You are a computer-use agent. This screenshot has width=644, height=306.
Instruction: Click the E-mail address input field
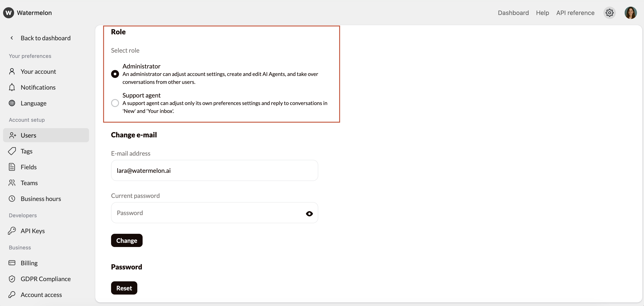[214, 171]
